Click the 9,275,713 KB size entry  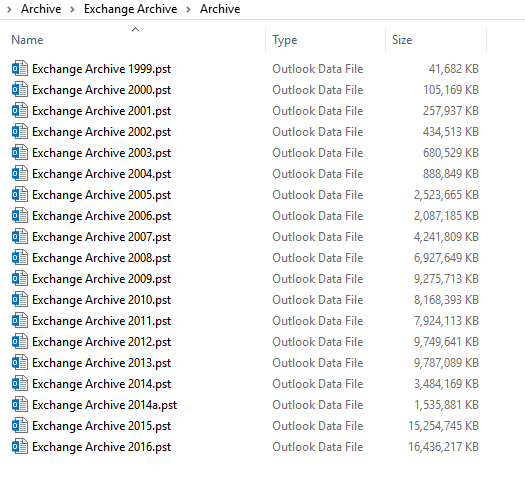click(446, 279)
